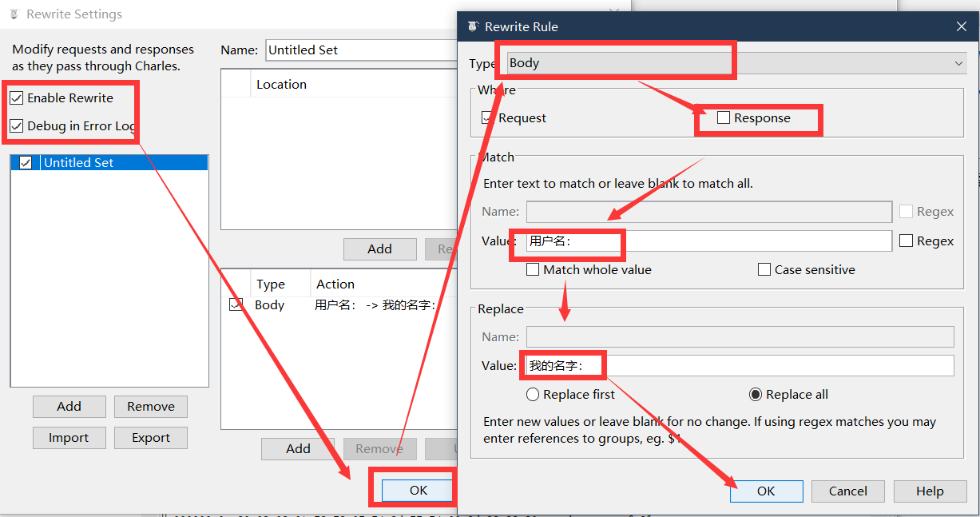Toggle the Body rule row checkbox
This screenshot has width=980, height=517.
(x=236, y=304)
